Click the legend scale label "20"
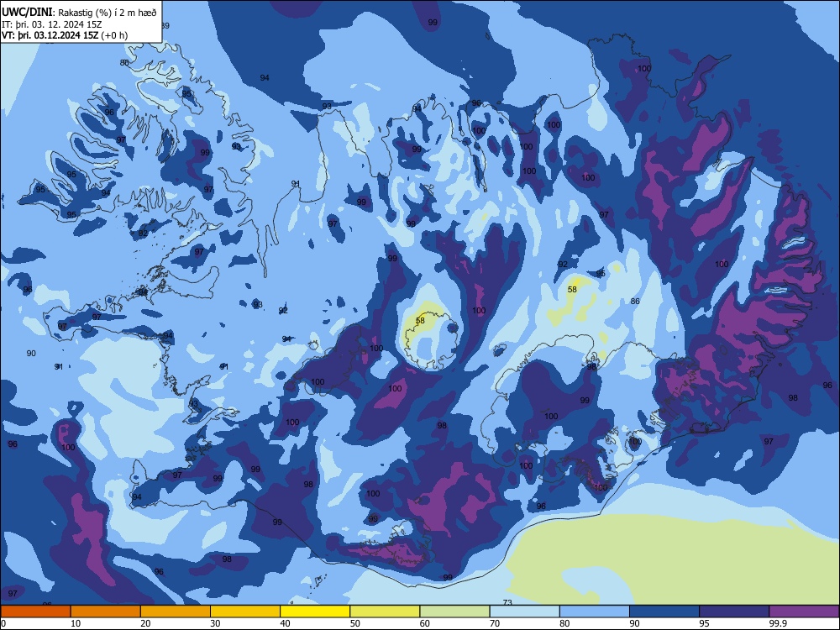 pyautogui.click(x=145, y=623)
